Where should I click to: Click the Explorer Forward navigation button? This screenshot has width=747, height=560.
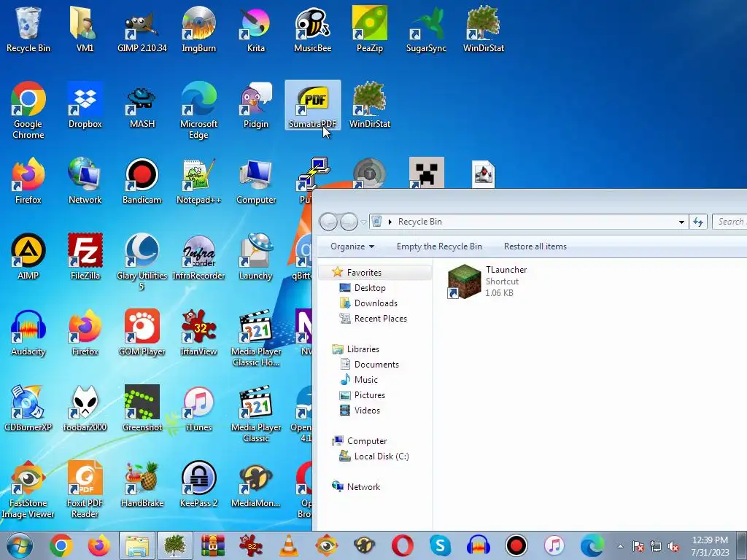(349, 222)
